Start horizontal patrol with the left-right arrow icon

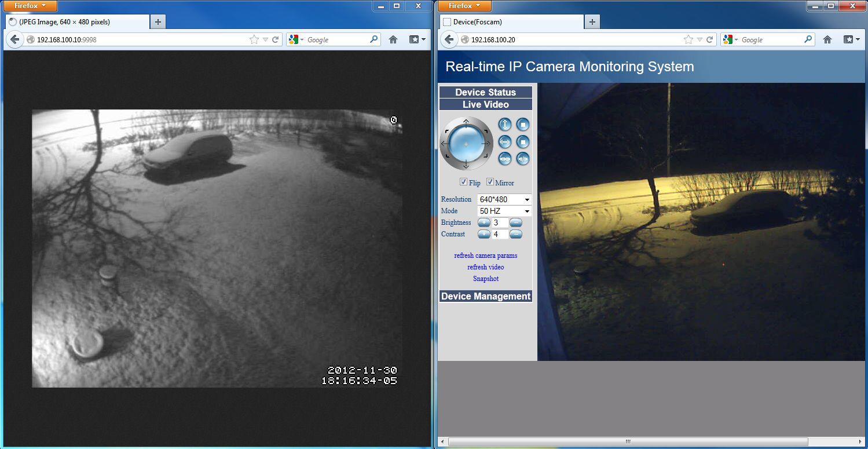pos(505,142)
